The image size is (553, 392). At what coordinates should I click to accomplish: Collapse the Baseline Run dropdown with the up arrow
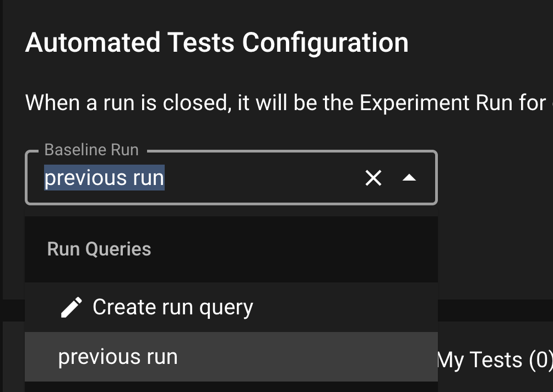[409, 178]
